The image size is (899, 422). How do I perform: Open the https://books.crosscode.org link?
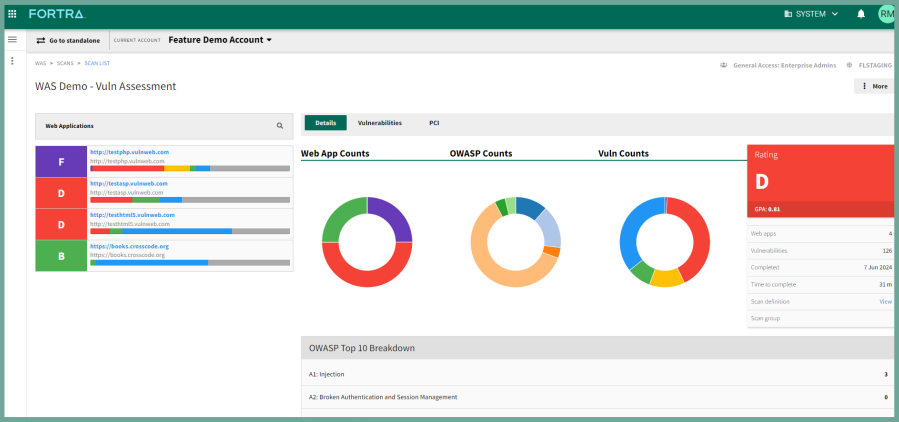[x=130, y=247]
